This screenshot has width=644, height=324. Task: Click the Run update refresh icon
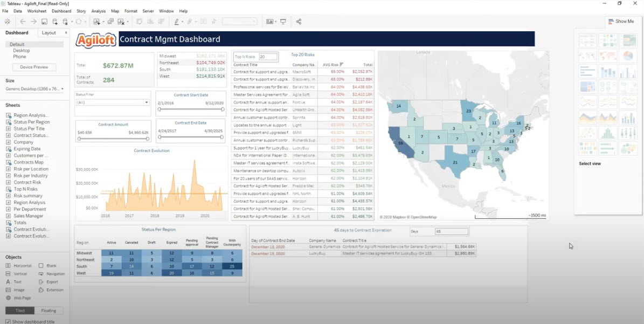tap(79, 22)
